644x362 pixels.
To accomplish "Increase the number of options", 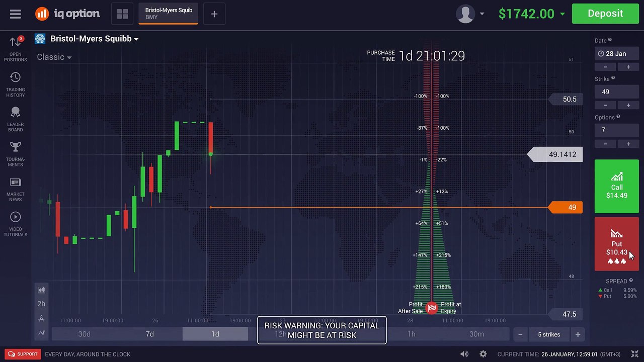I will pyautogui.click(x=628, y=144).
